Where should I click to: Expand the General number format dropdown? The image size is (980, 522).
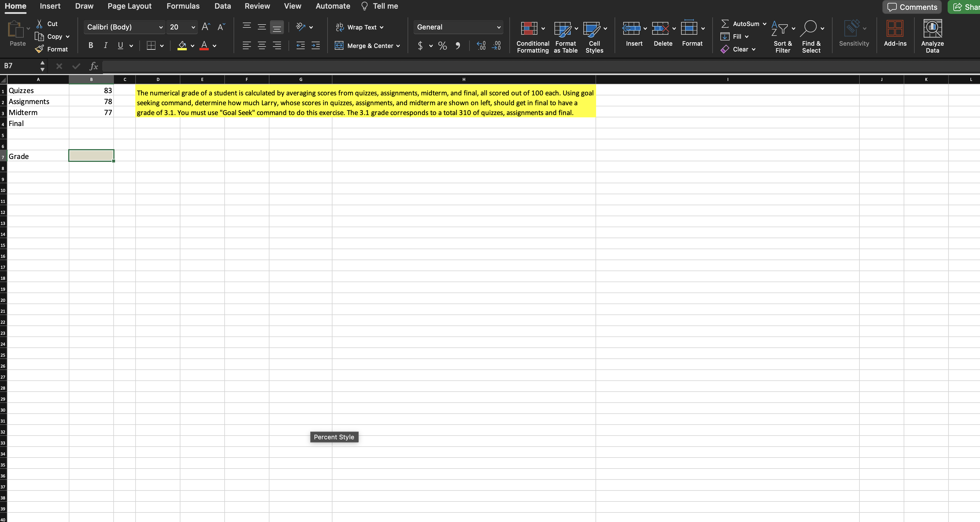point(498,27)
